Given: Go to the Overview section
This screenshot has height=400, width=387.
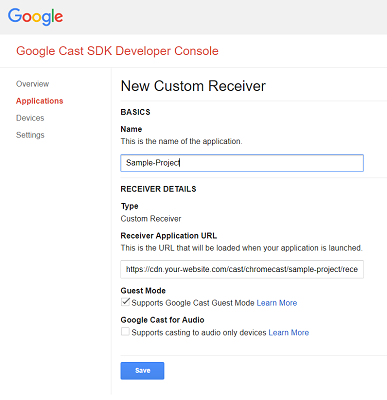Looking at the screenshot, I should click(32, 84).
